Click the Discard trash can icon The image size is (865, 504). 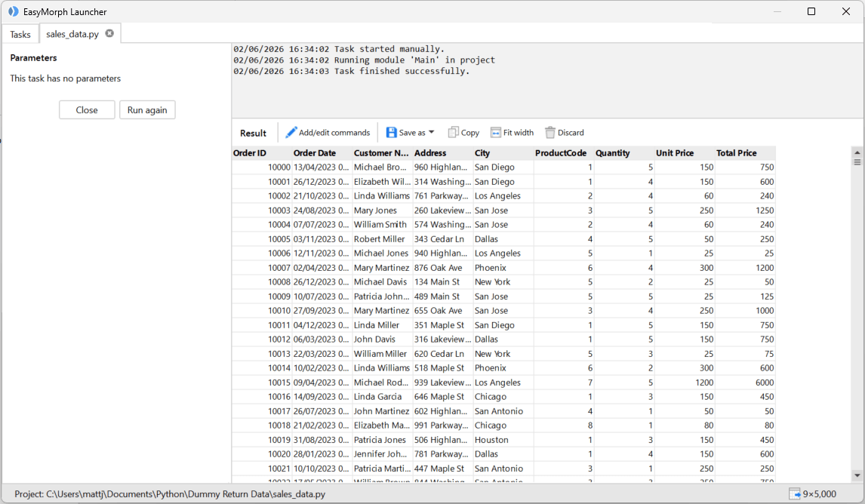point(550,132)
